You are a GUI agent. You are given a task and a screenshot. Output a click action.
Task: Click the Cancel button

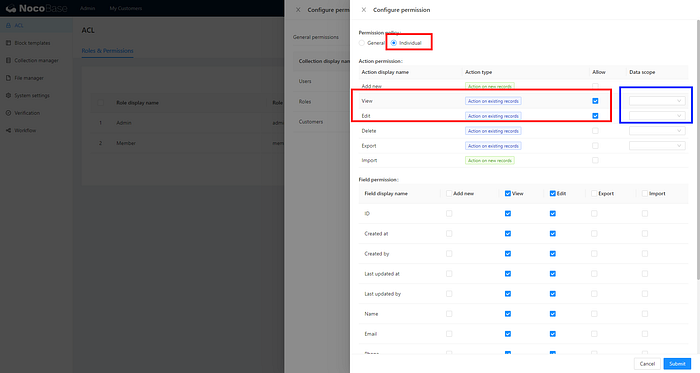click(647, 364)
